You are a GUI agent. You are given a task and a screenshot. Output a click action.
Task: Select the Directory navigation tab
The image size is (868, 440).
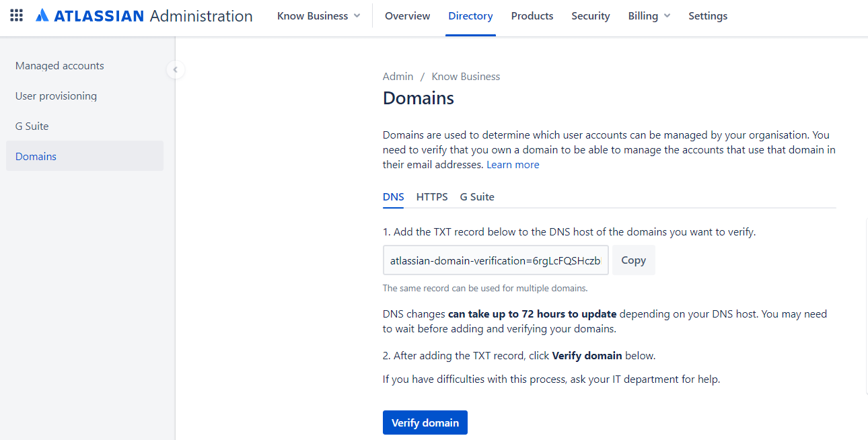470,16
